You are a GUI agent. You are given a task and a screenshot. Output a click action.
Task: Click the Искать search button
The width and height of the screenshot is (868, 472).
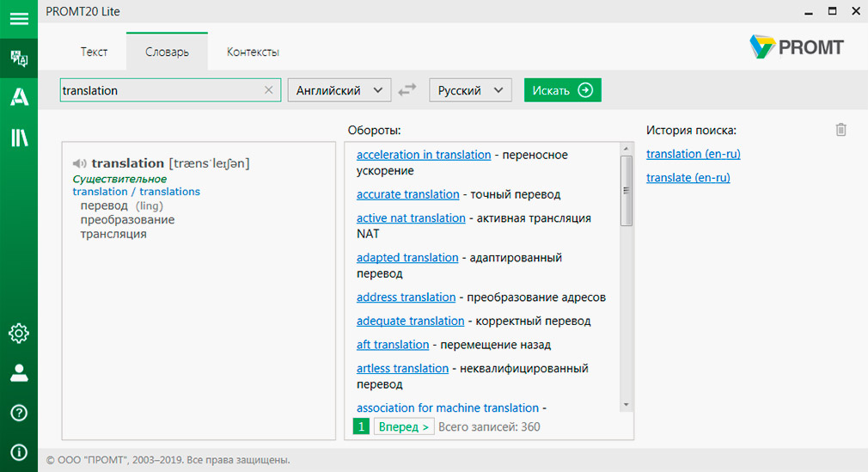point(562,89)
